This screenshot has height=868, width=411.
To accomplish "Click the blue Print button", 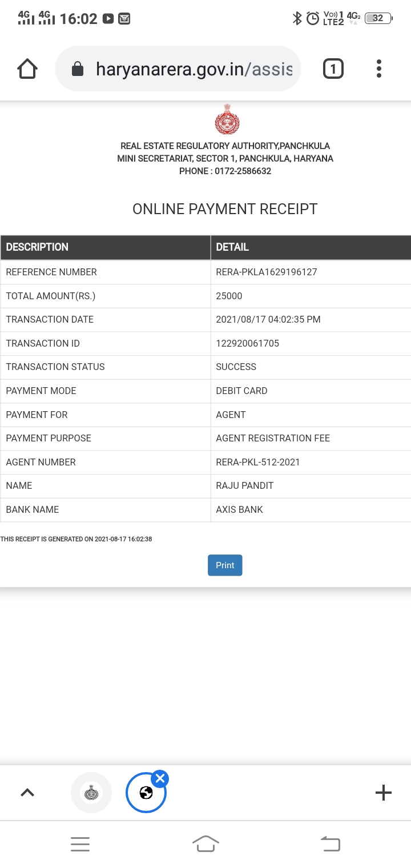I will tap(225, 565).
